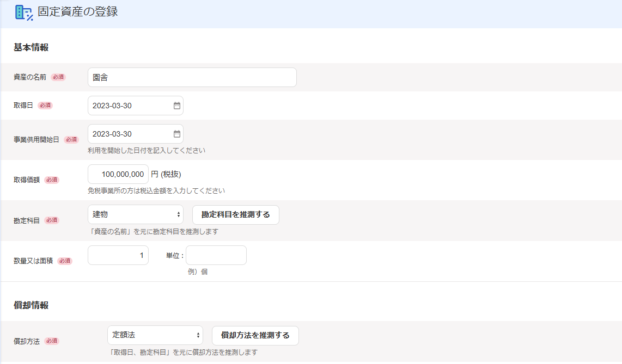
Task: Click the 例）個 example text
Action: (198, 272)
